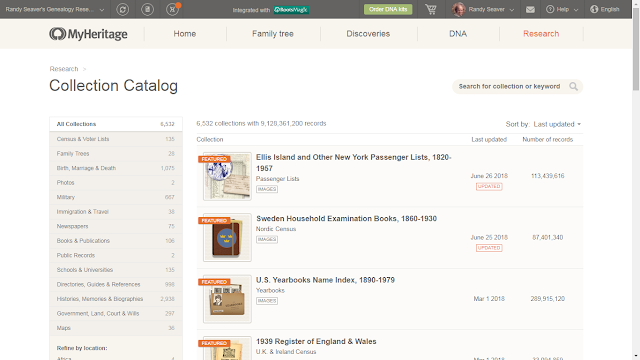Click the Help question mark icon
Viewport: 640px width, 360px height.
(550, 9)
